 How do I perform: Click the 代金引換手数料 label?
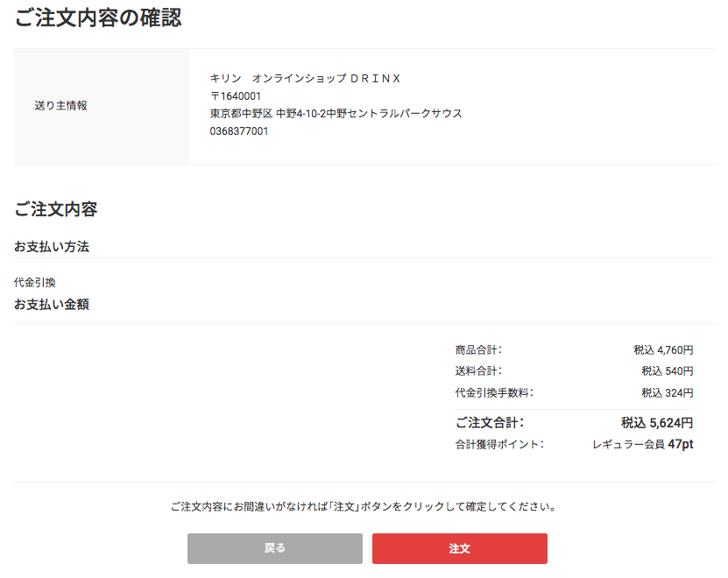[494, 392]
